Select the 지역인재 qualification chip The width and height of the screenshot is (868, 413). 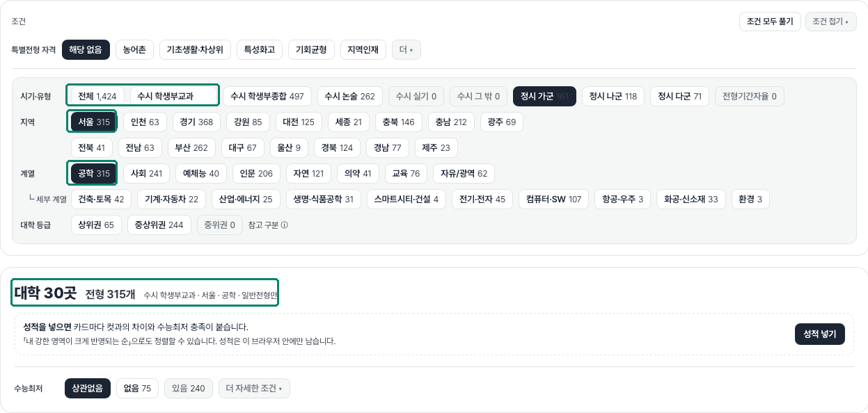pos(363,50)
